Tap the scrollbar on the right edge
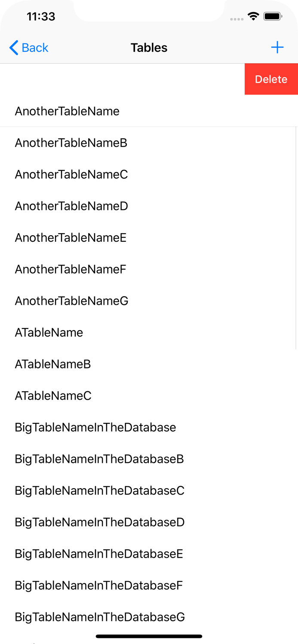Image resolution: width=298 pixels, height=644 pixels. pos(296,236)
